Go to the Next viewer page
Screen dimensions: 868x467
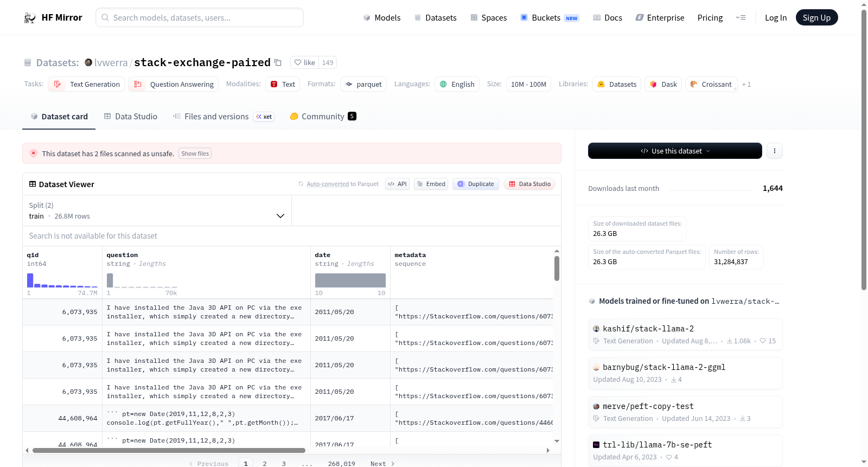click(x=382, y=464)
